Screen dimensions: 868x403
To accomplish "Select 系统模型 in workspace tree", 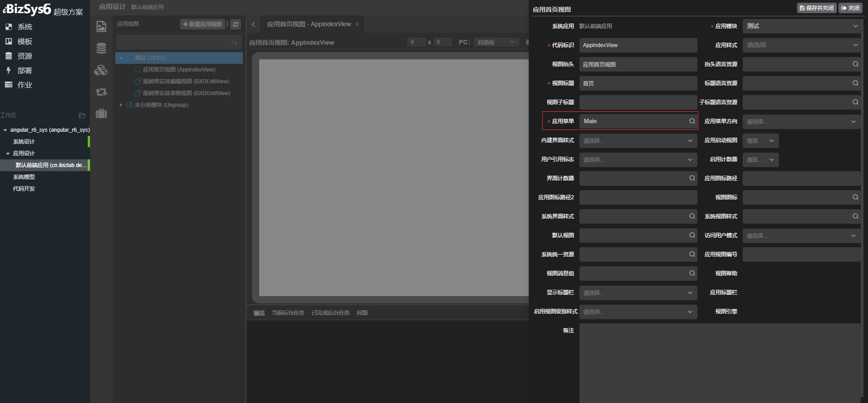I will 24,177.
